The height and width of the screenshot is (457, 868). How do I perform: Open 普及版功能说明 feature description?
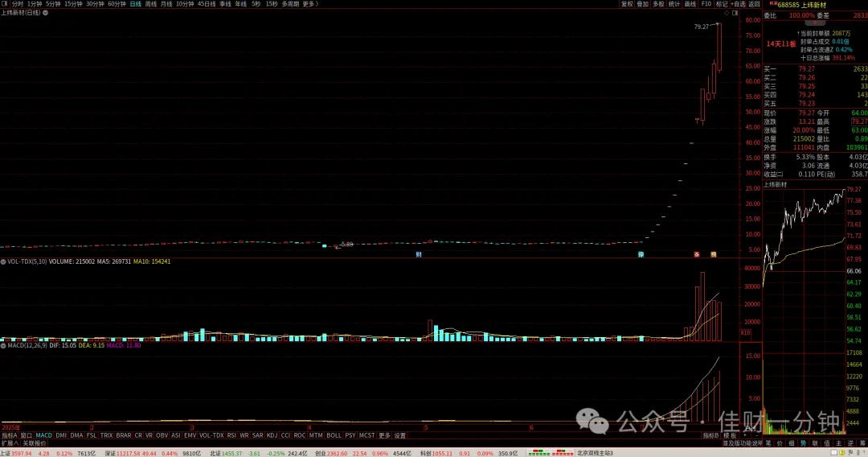point(743,443)
